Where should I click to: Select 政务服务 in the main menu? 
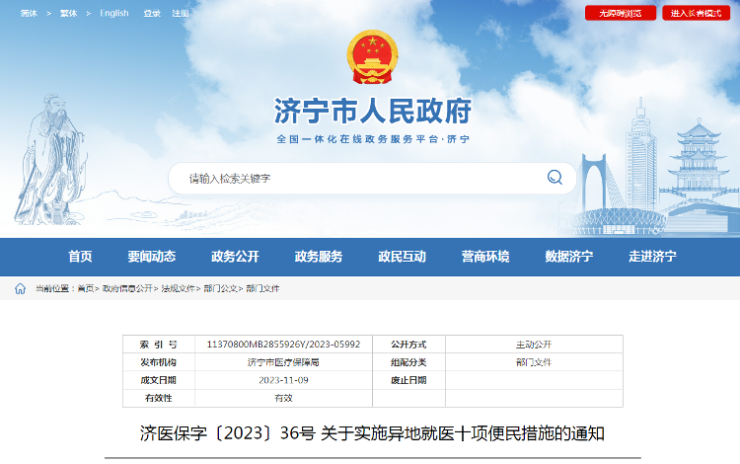(x=318, y=257)
